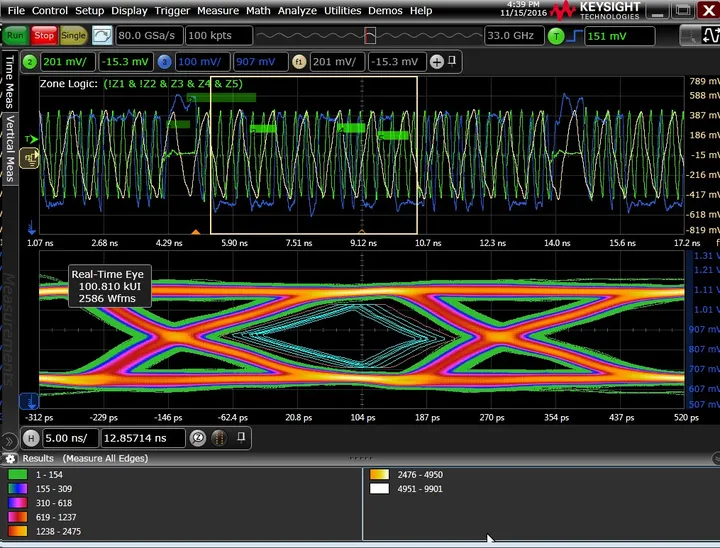Click the horizontal H settings button
This screenshot has height=548, width=720.
pyautogui.click(x=30, y=438)
